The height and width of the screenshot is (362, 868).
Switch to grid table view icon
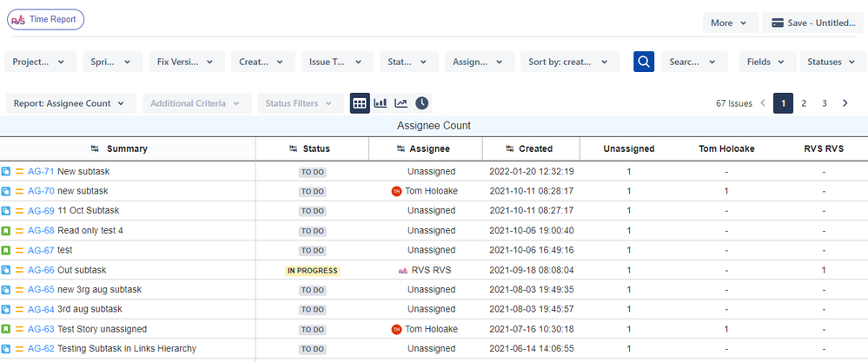360,103
